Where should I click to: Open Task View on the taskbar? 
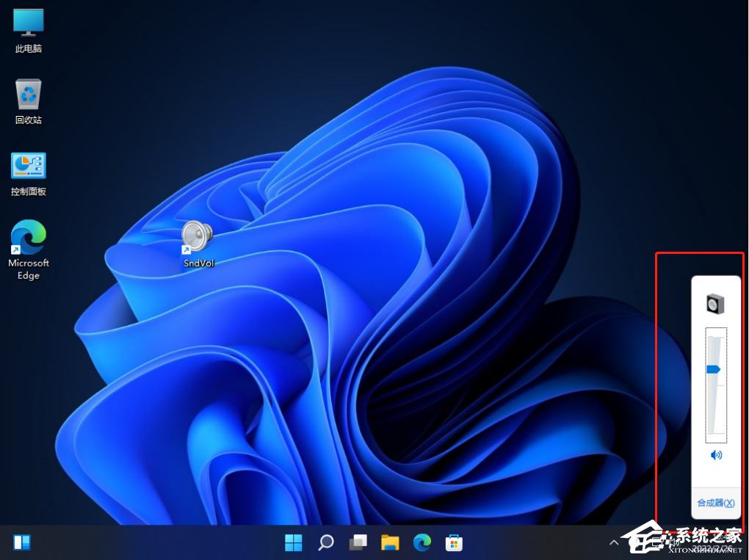pos(358,542)
